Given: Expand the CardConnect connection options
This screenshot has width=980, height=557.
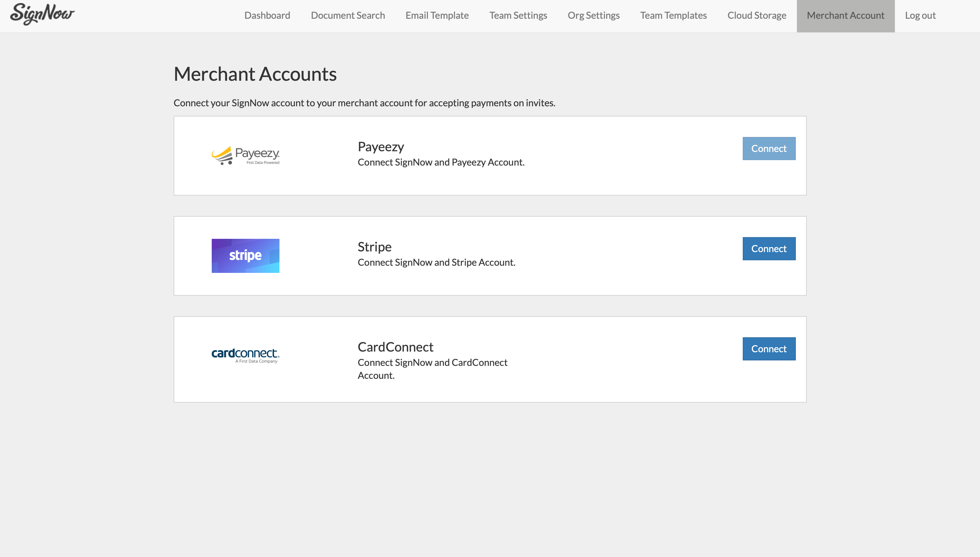Looking at the screenshot, I should 769,348.
